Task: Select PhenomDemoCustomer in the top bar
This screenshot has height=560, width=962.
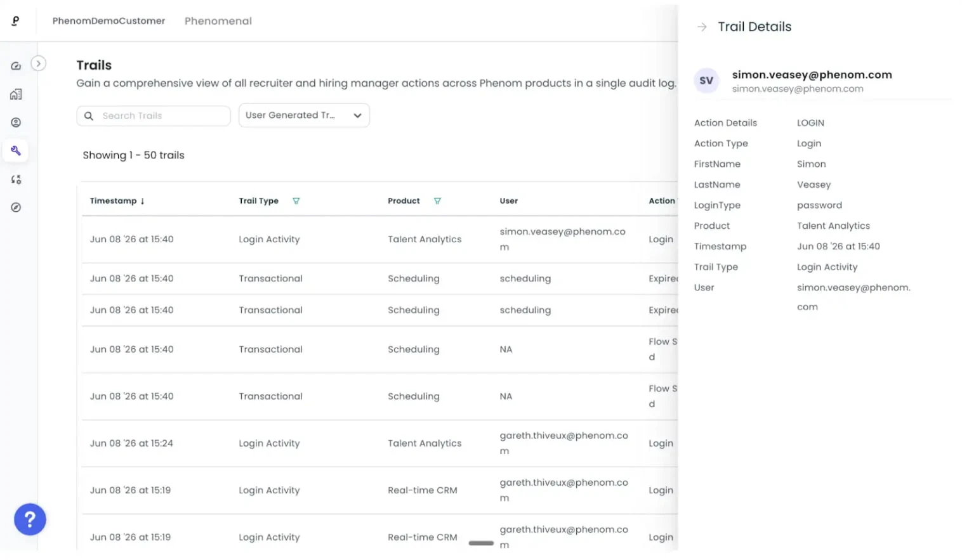Action: [x=109, y=21]
